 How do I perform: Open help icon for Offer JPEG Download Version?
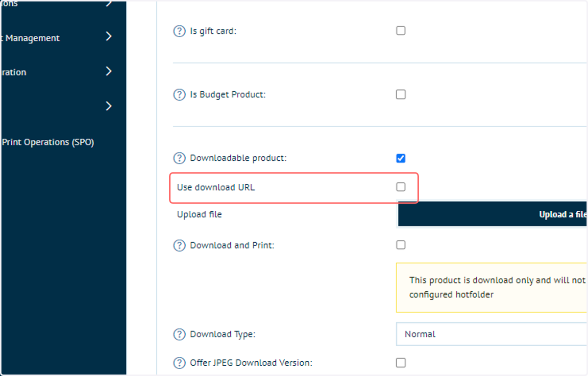179,363
